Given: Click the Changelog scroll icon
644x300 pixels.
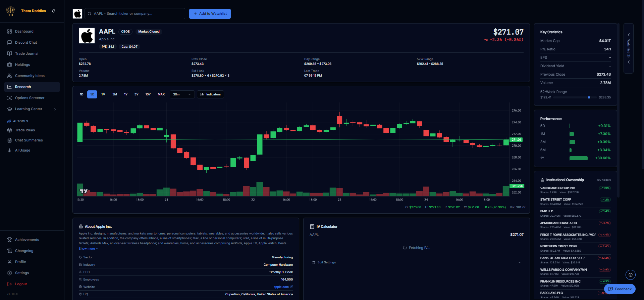Looking at the screenshot, I should coord(9,251).
